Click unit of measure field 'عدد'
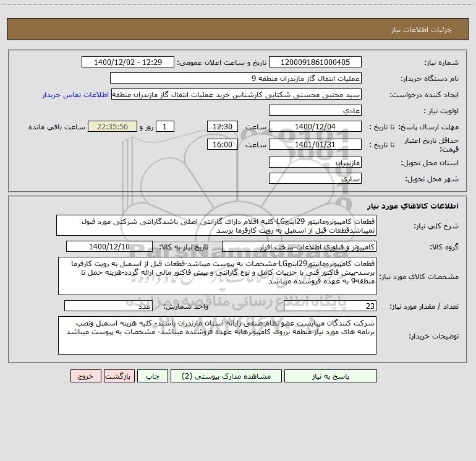 tap(108, 306)
